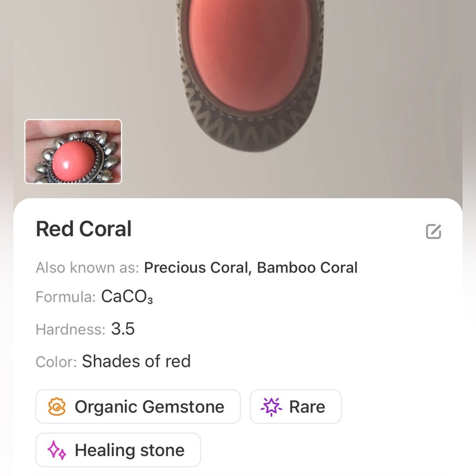
Task: Select the Rare tag label
Action: point(307,407)
